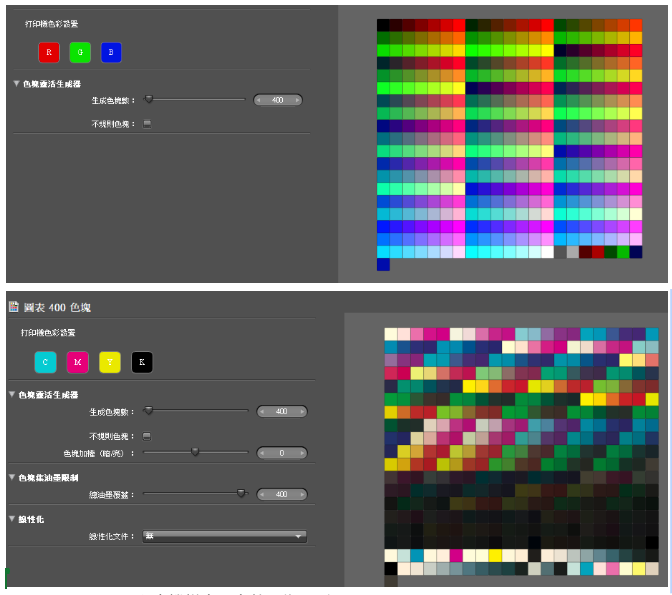Image resolution: width=672 pixels, height=595 pixels.
Task: Increase 生成色塊數 value in RGB panel
Action: (296, 100)
